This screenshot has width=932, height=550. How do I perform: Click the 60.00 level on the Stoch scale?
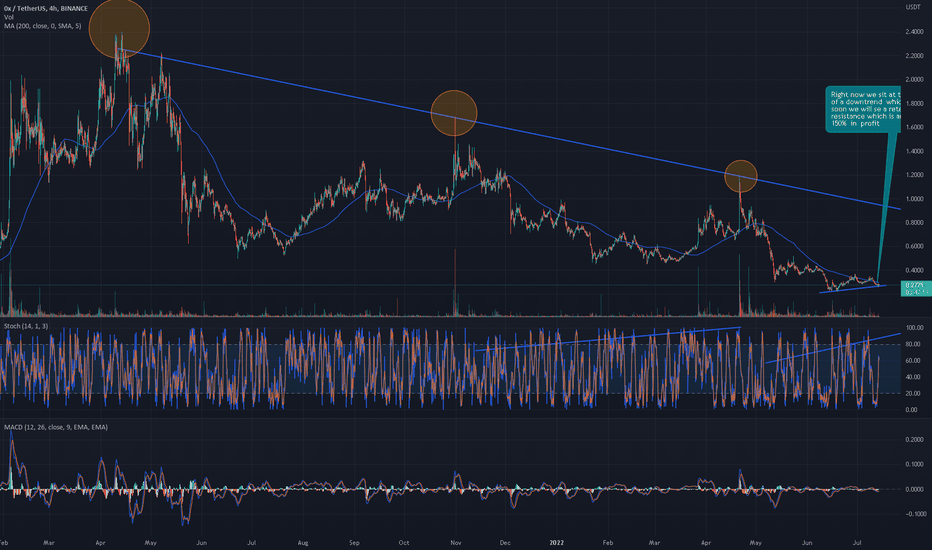pos(914,361)
